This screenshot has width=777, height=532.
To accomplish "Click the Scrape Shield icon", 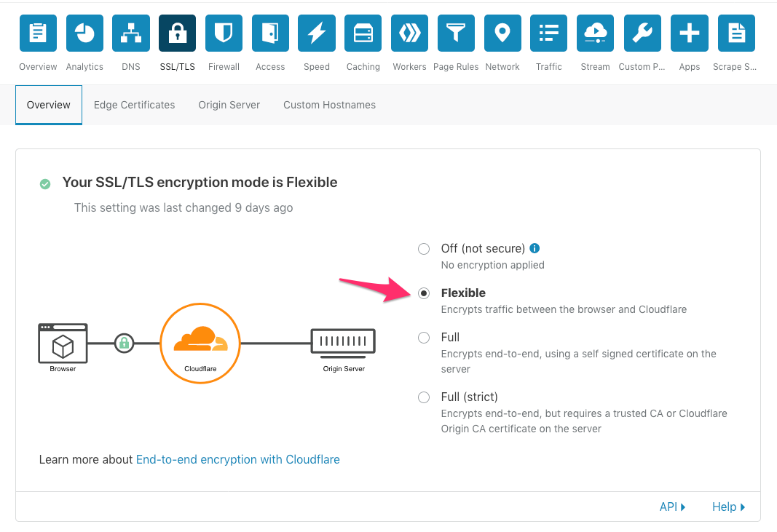I will 735,33.
